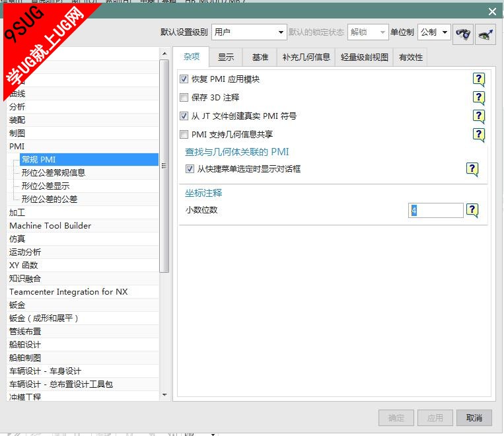Viewport: 504px width, 436px height.
Task: Select XY 函数 in the category list
Action: coord(83,266)
